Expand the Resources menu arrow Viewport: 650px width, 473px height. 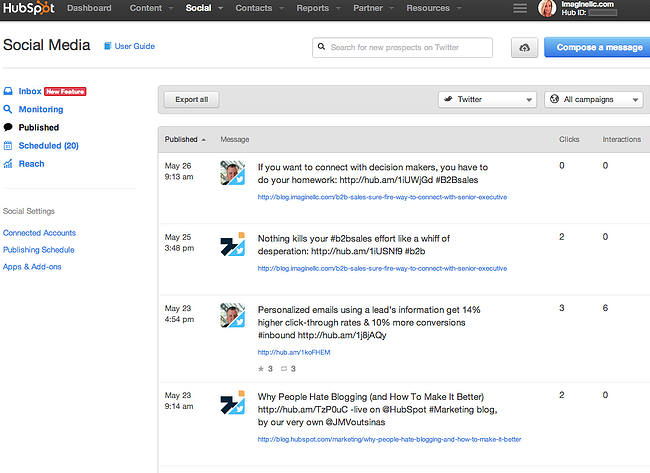458,8
